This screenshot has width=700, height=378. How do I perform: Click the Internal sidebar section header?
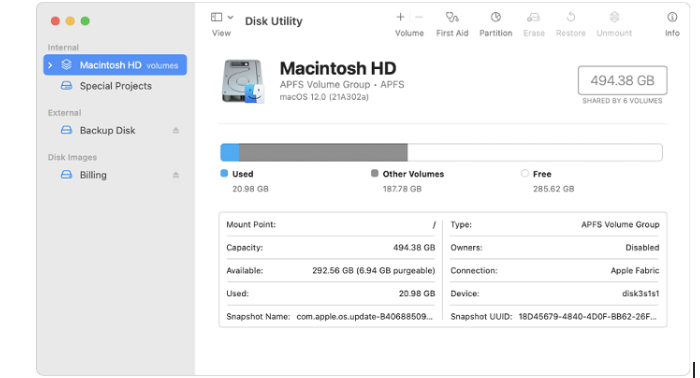coord(63,47)
